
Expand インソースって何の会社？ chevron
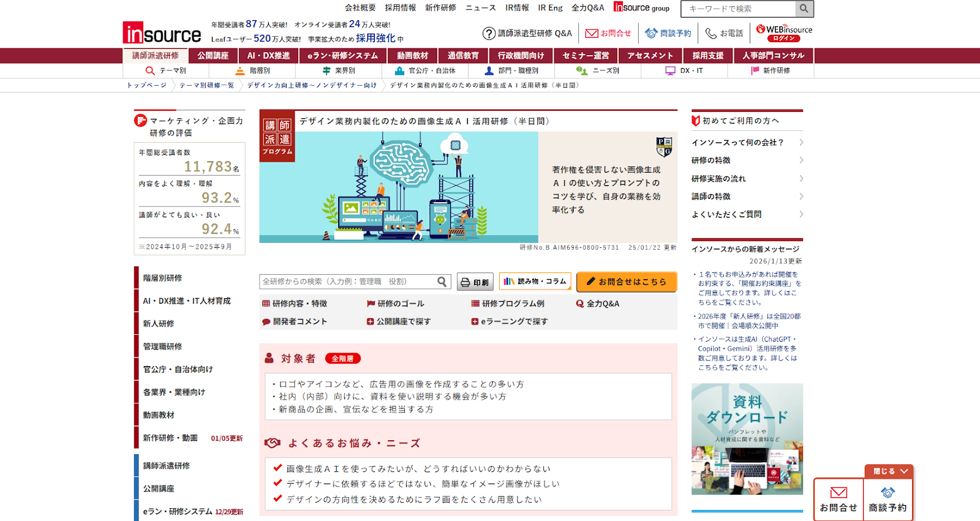coord(801,143)
